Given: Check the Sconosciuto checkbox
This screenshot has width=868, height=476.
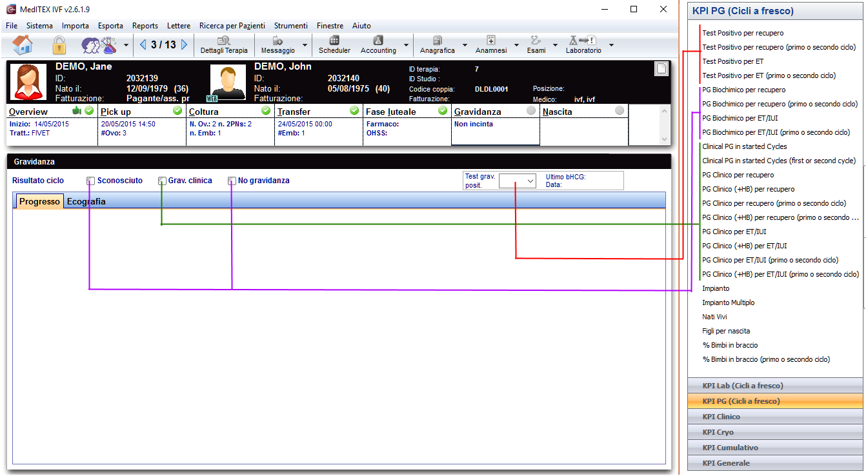Looking at the screenshot, I should tap(91, 181).
